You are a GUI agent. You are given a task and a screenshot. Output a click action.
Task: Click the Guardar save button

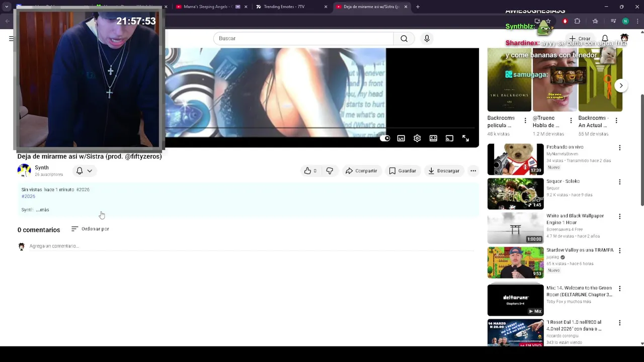(403, 171)
